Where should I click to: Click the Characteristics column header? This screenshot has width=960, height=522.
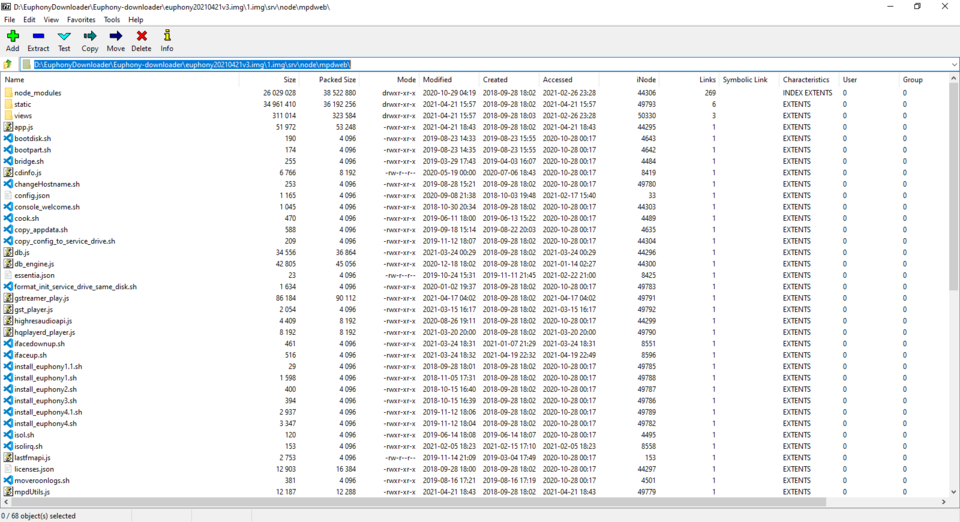tap(809, 80)
